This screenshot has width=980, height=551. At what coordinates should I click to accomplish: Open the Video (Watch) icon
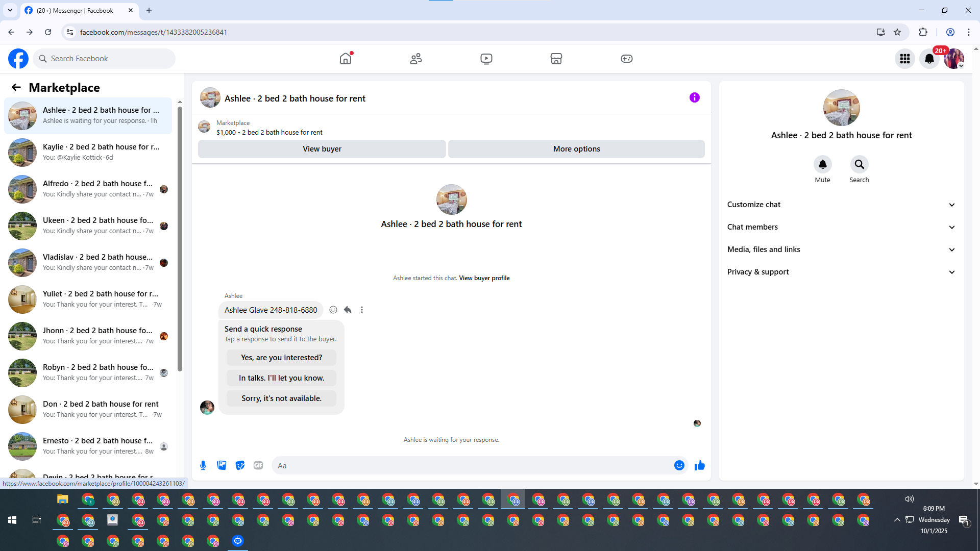click(x=486, y=59)
